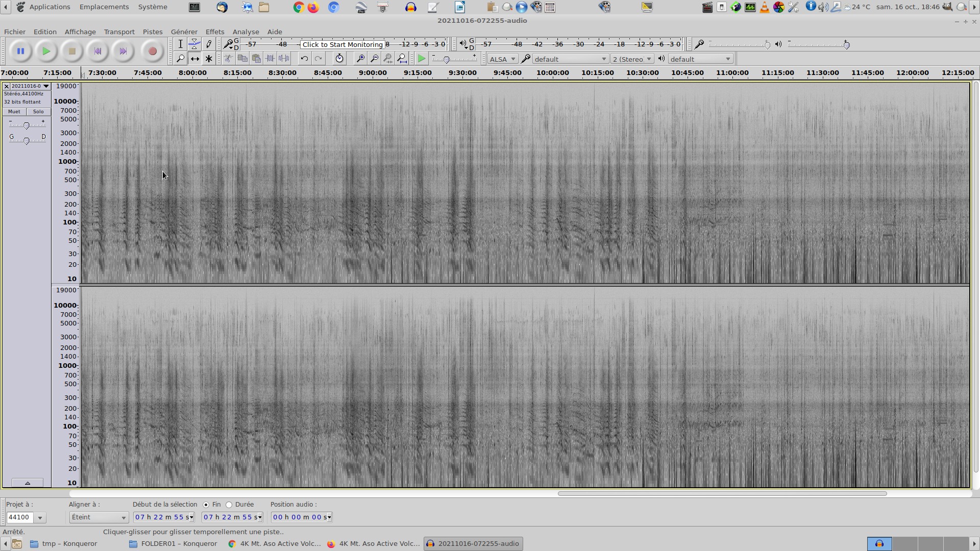The image size is (980, 551).
Task: Click the Skip to End button
Action: [123, 51]
